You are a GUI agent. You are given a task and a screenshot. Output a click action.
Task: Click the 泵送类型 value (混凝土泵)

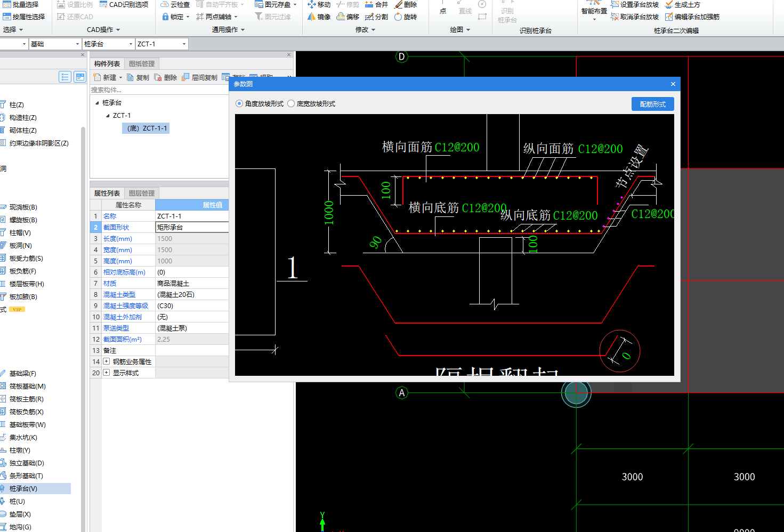[x=172, y=328]
